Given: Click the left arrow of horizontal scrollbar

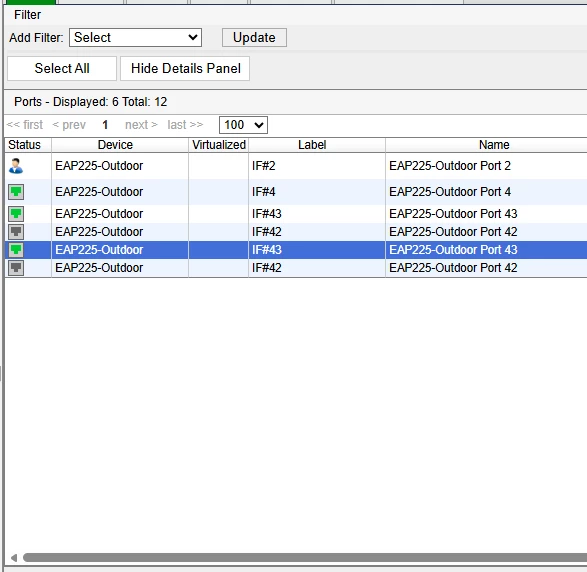Looking at the screenshot, I should [x=14, y=558].
